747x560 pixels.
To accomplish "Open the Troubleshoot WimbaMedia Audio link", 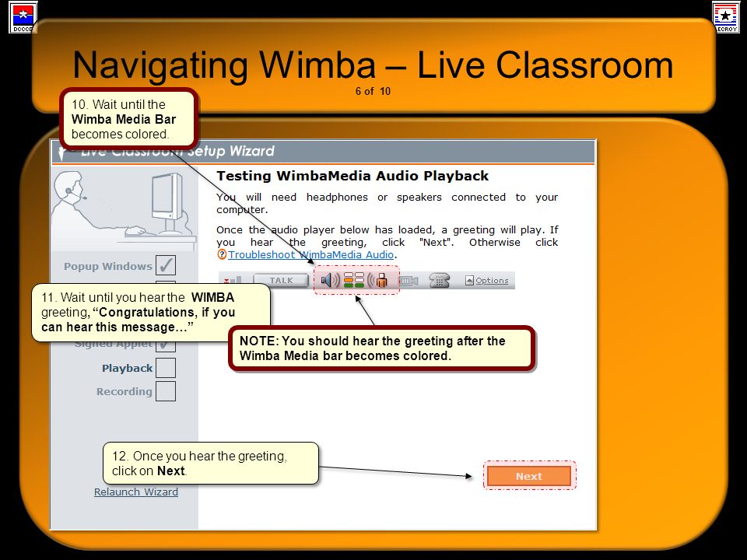I will (x=310, y=255).
